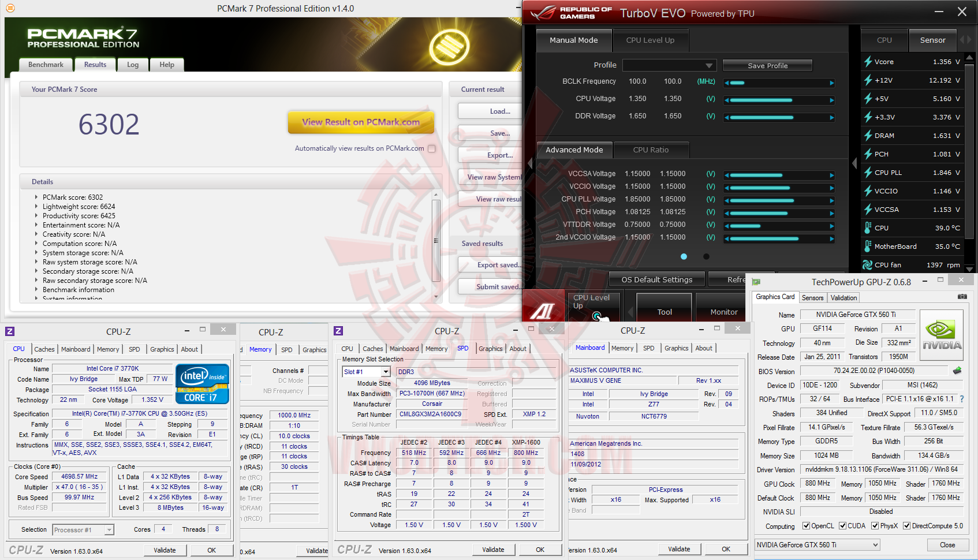Switch to the Benchmark tab in PCMark 7

[x=46, y=65]
